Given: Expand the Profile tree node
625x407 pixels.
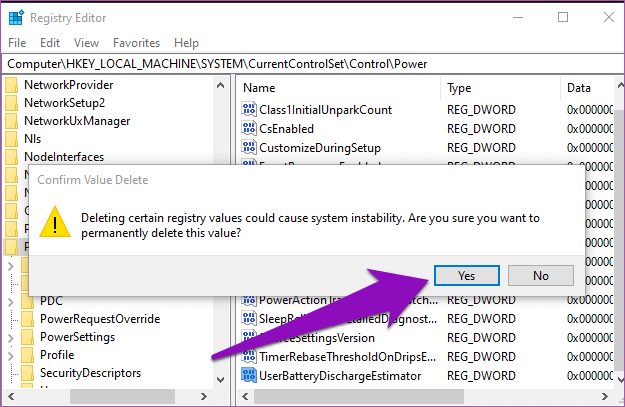Looking at the screenshot, I should point(11,356).
